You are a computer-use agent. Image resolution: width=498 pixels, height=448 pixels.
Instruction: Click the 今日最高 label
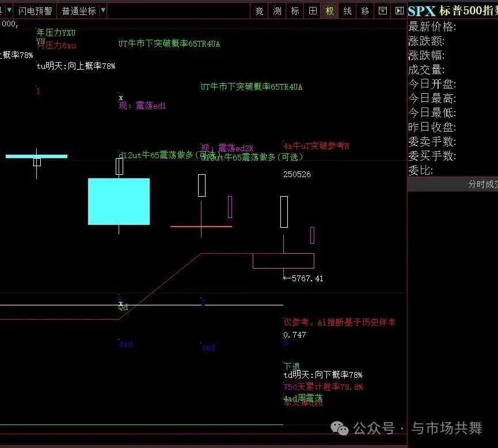tap(432, 98)
